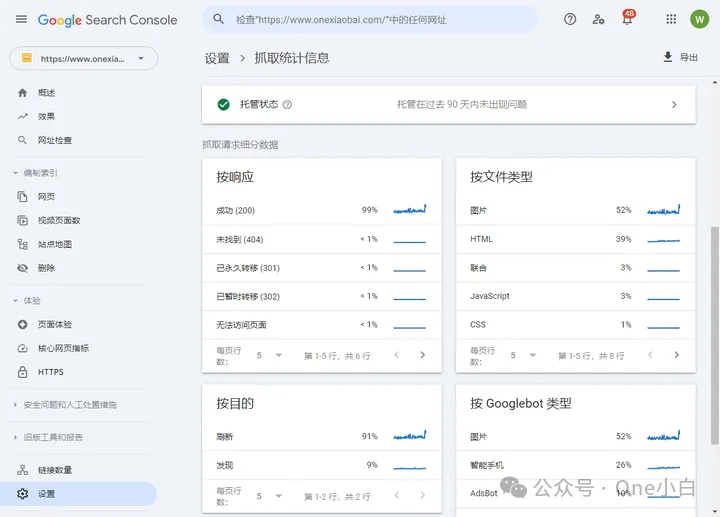
Task: Open 图片 row in 按文件类型 card
Action: [575, 210]
